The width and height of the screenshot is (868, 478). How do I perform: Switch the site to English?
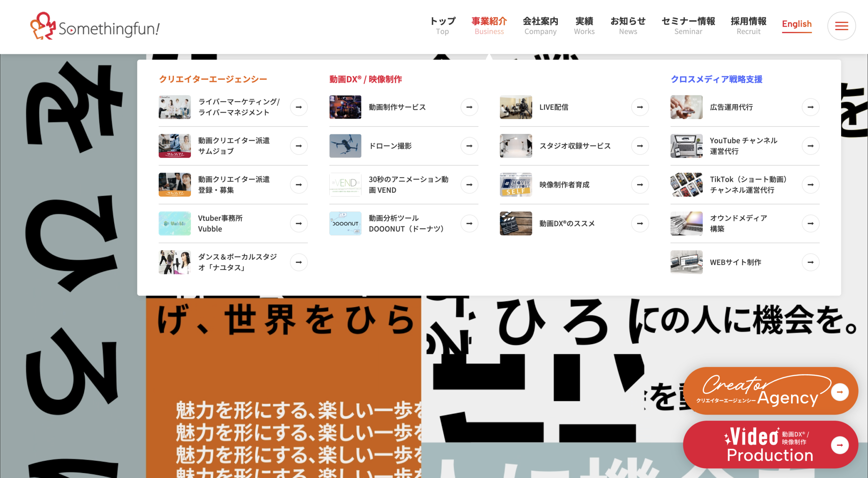pos(797,24)
